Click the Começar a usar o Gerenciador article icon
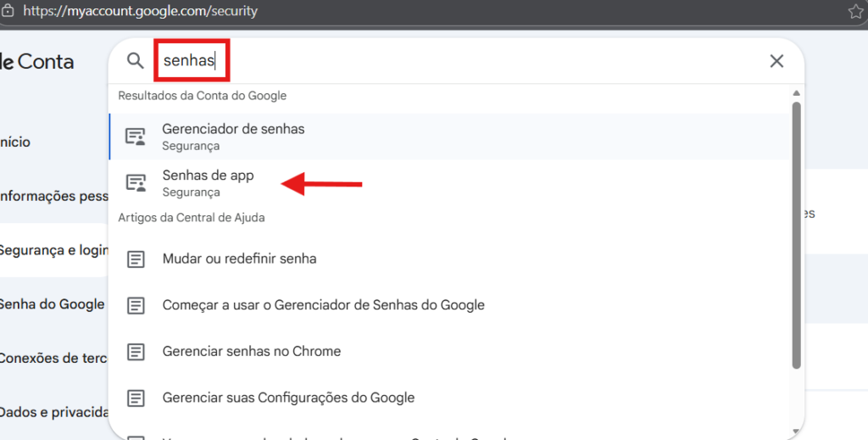The height and width of the screenshot is (440, 868). pyautogui.click(x=136, y=305)
